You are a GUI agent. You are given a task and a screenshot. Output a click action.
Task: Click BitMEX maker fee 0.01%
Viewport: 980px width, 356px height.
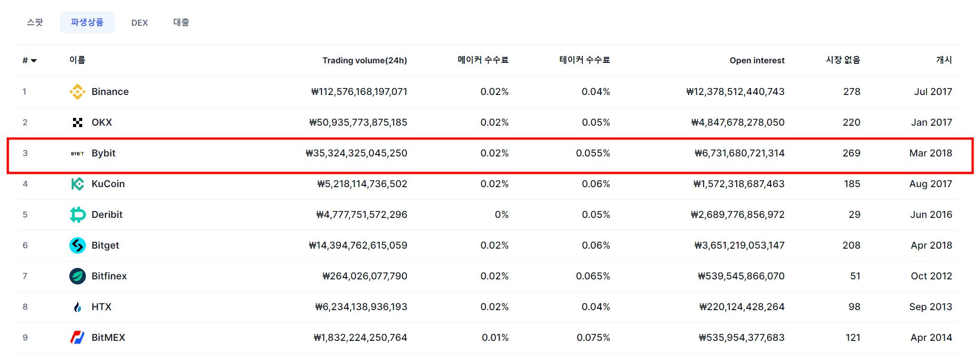(495, 338)
